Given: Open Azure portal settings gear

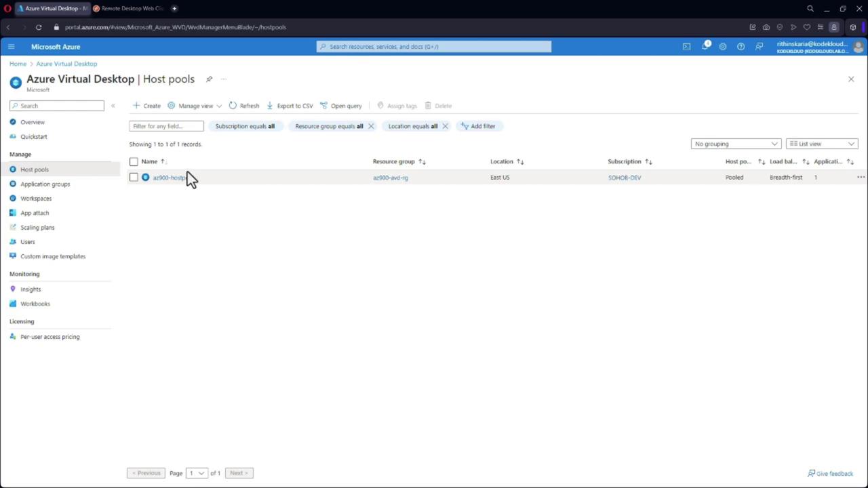Looking at the screenshot, I should [723, 47].
